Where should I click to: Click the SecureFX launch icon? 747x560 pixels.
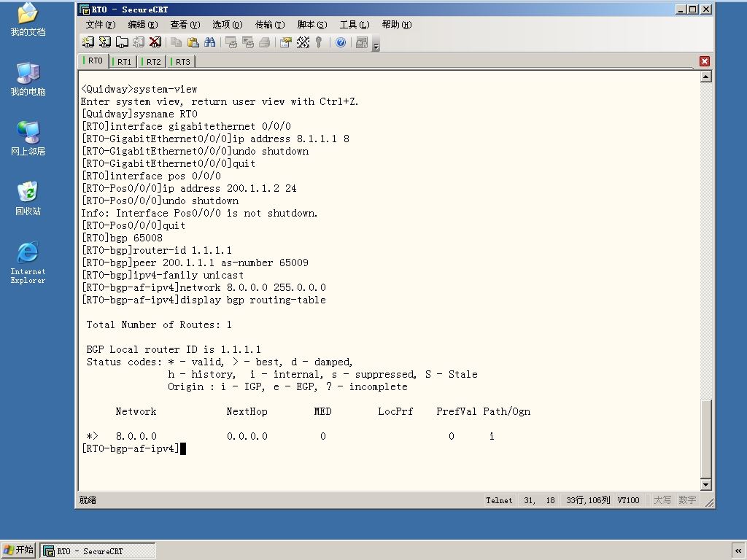tap(362, 42)
